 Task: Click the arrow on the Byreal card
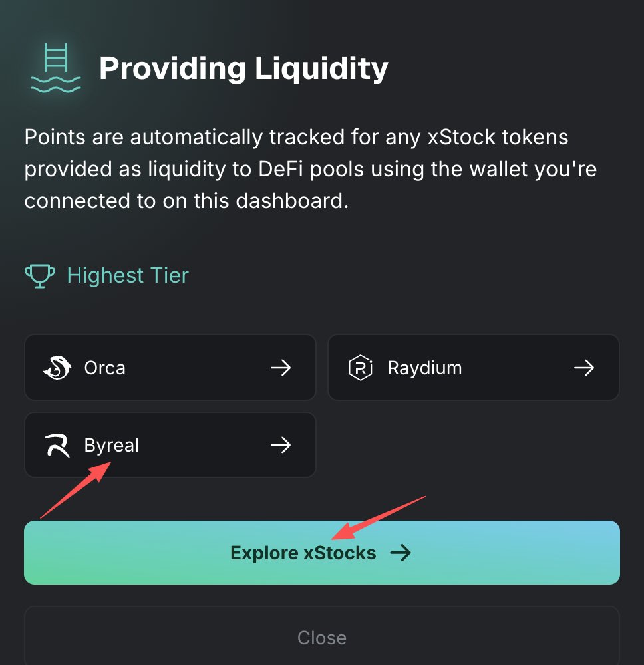pyautogui.click(x=281, y=445)
